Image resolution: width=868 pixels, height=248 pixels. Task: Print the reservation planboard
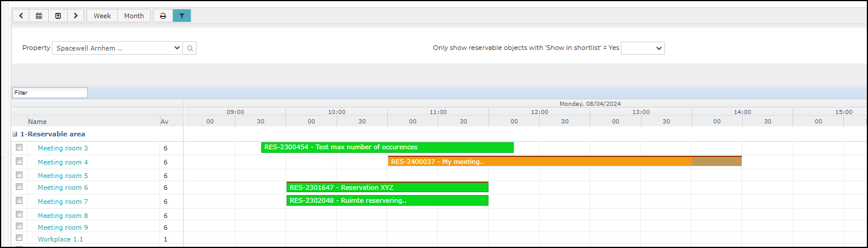pyautogui.click(x=163, y=16)
